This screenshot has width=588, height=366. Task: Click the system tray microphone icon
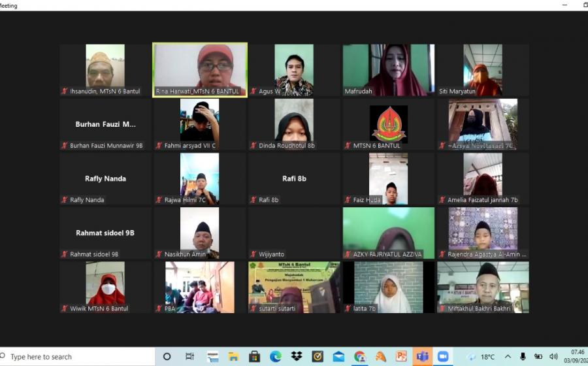point(523,356)
